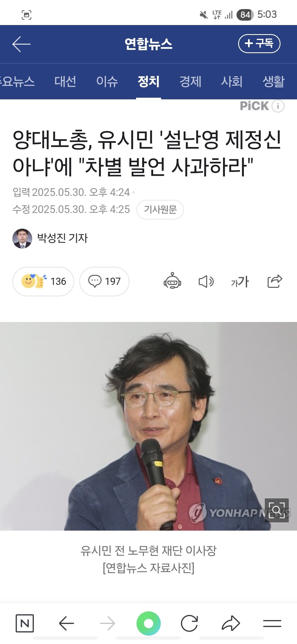Open Naver home N icon
Image resolution: width=297 pixels, height=644 pixels.
25,623
